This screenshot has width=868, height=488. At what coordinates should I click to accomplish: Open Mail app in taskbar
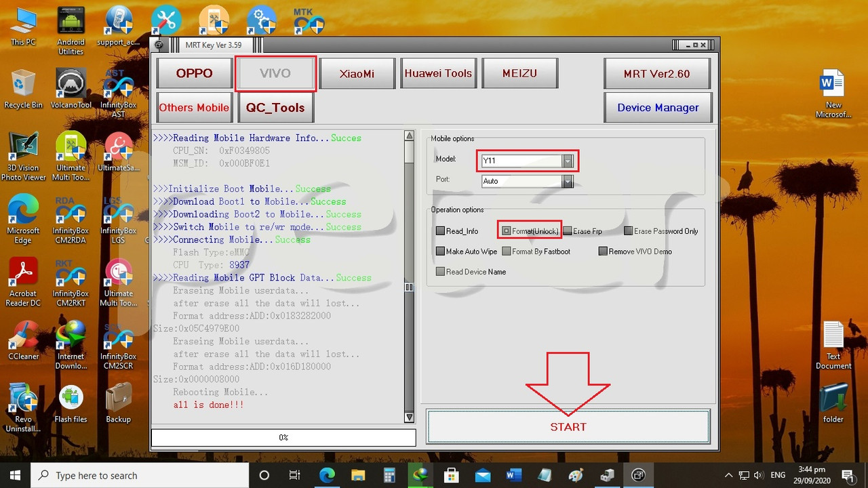[x=482, y=475]
